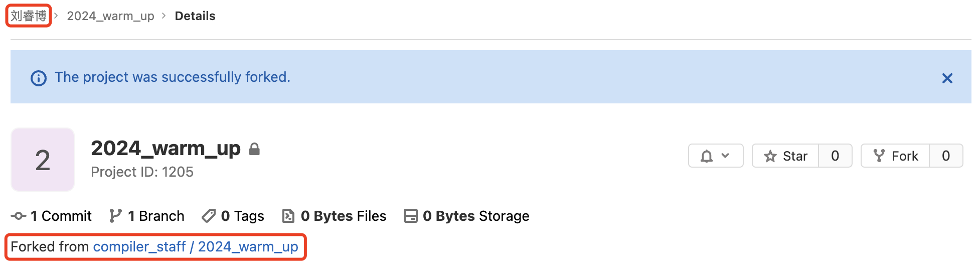Click the storage disk icon

click(x=411, y=216)
